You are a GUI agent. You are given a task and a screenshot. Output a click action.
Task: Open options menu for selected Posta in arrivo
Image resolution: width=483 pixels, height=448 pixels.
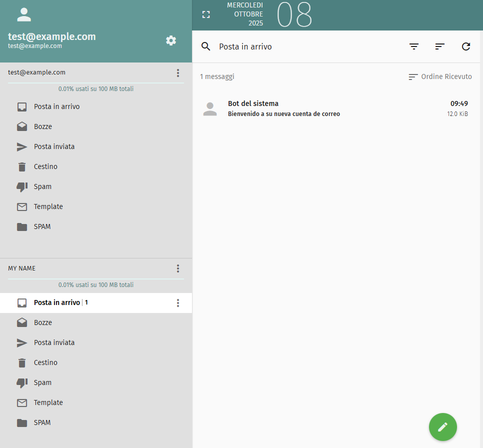(177, 303)
